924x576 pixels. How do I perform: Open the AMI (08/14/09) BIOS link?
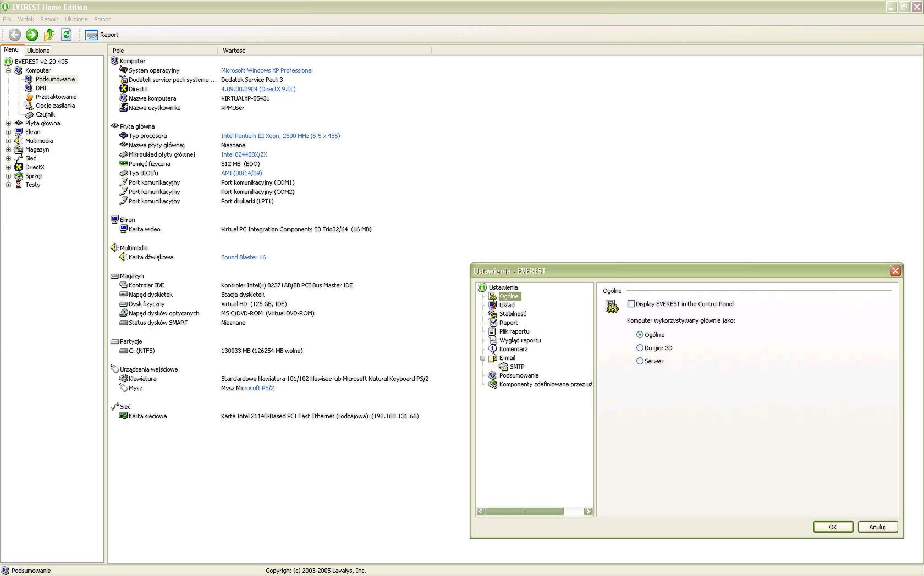point(241,173)
